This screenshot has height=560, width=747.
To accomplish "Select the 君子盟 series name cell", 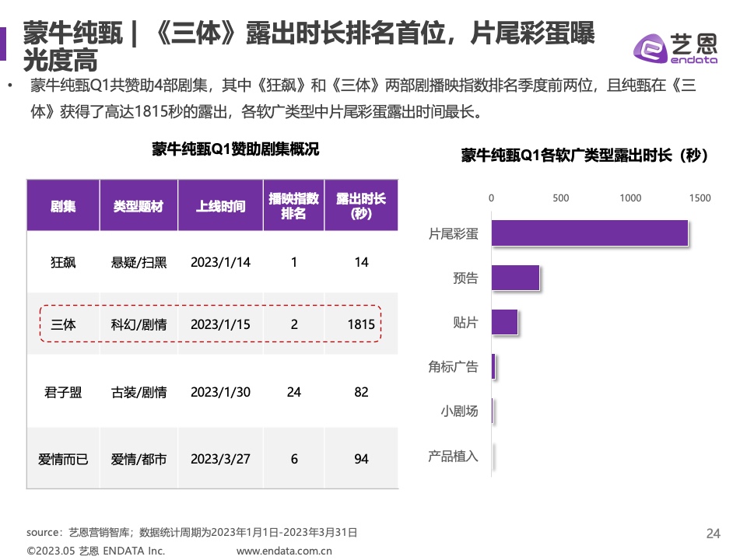I will pyautogui.click(x=63, y=392).
